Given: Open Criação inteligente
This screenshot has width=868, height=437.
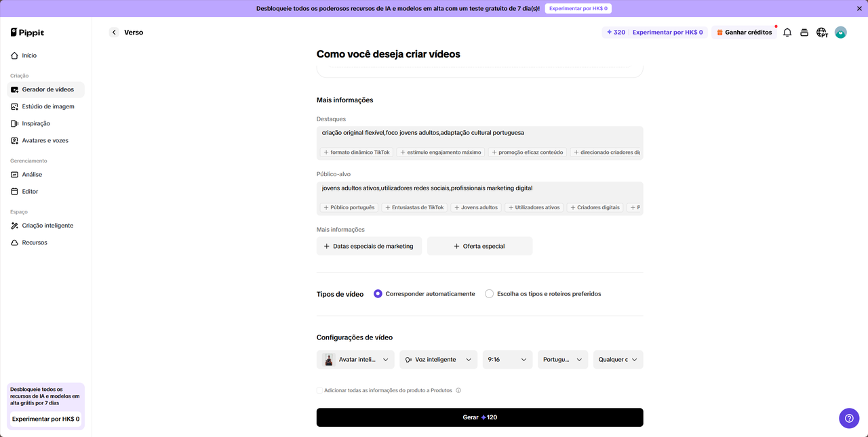Looking at the screenshot, I should click(45, 225).
